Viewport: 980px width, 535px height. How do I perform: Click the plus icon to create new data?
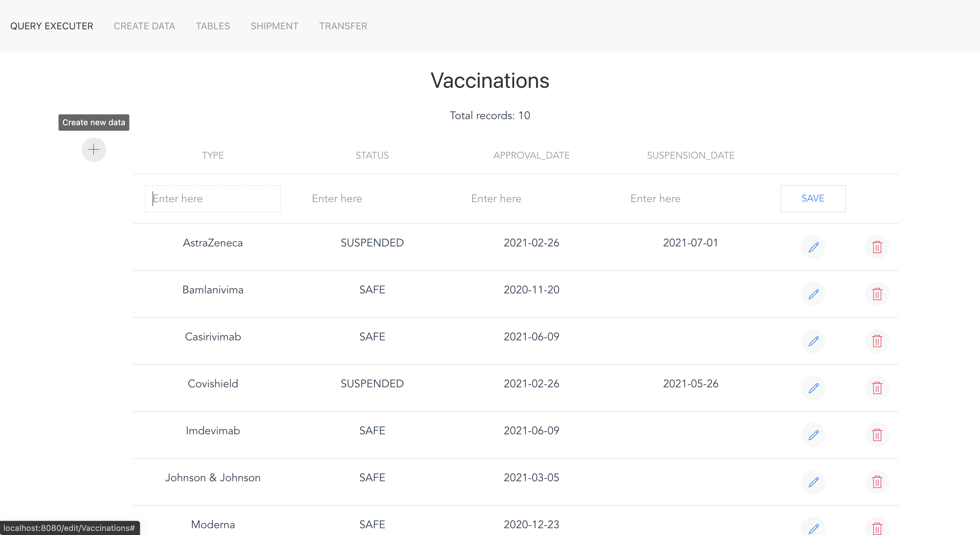94,149
